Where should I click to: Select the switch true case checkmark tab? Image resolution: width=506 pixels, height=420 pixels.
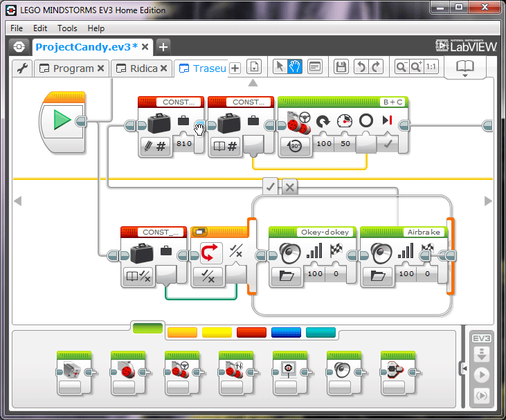(271, 186)
